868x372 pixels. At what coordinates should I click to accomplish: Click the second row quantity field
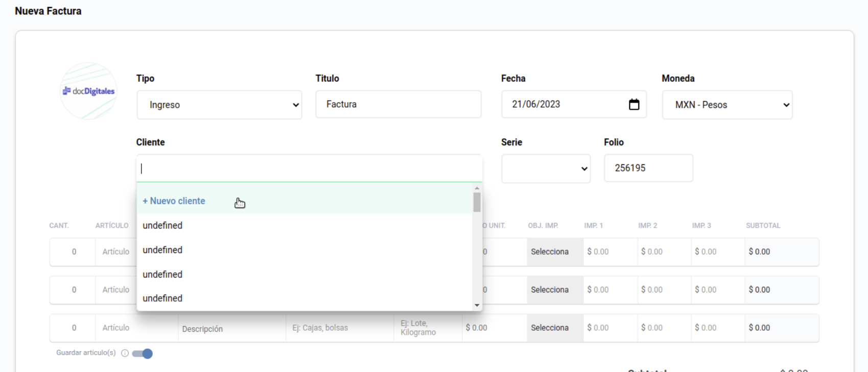[x=73, y=290]
